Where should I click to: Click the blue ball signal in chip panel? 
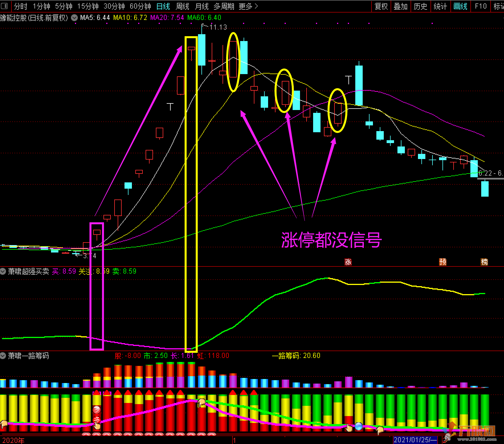click(x=359, y=426)
